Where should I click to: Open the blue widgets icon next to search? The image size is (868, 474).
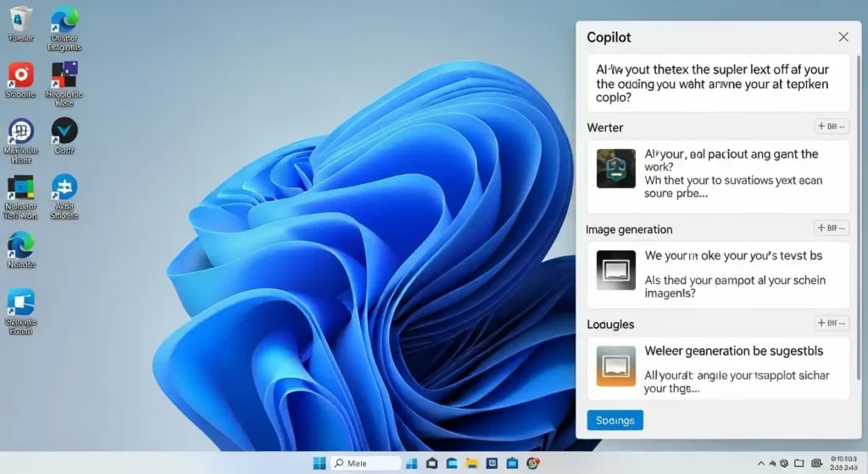[x=411, y=463]
